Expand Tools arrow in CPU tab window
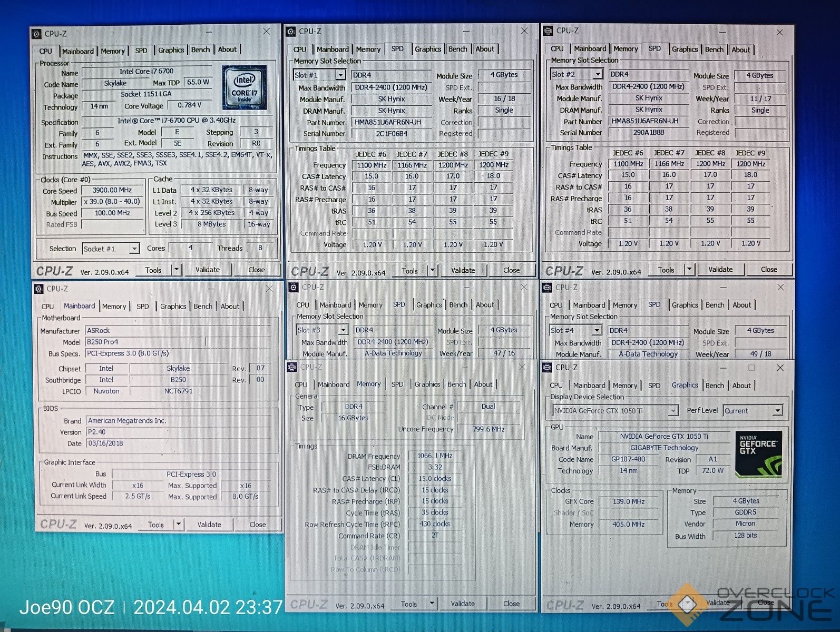 tap(177, 270)
